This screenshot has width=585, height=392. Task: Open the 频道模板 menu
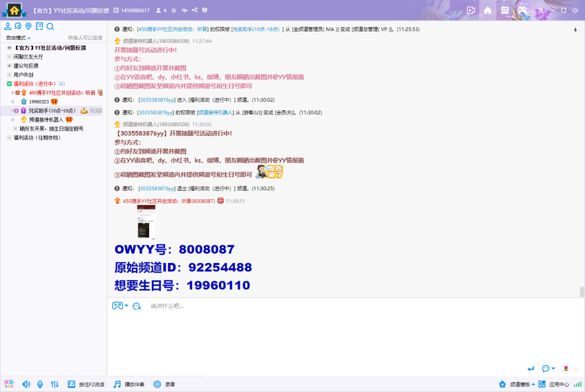tap(517, 384)
